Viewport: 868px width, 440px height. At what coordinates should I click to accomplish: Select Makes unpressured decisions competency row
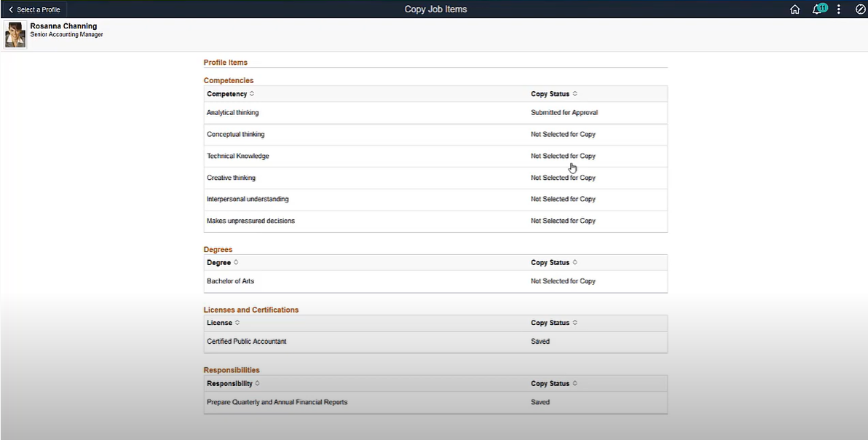point(435,221)
